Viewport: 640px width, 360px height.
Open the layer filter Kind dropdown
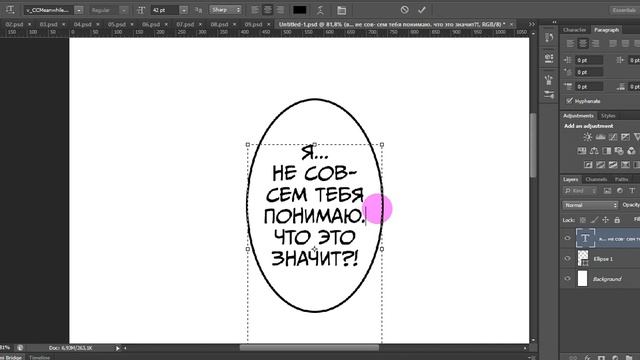(x=580, y=191)
